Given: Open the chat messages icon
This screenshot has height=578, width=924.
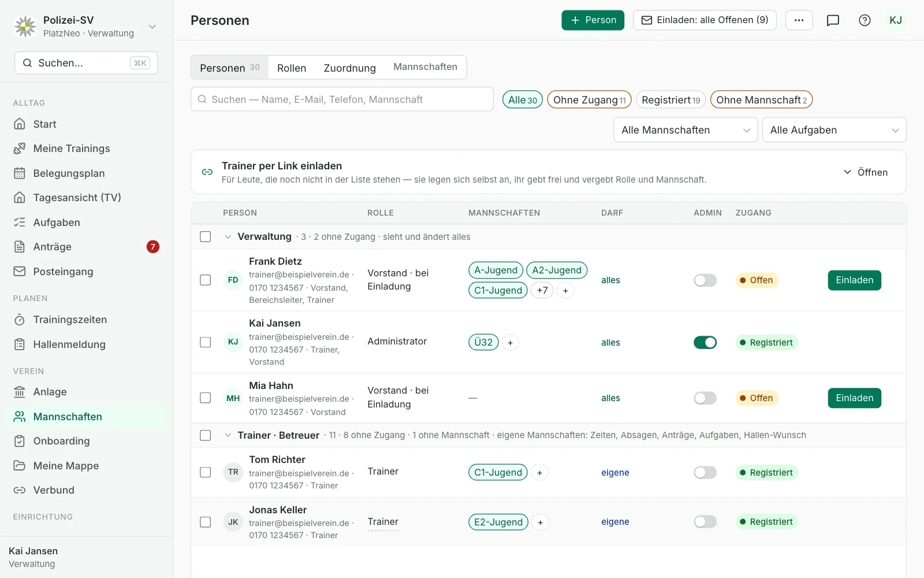Looking at the screenshot, I should tap(833, 20).
